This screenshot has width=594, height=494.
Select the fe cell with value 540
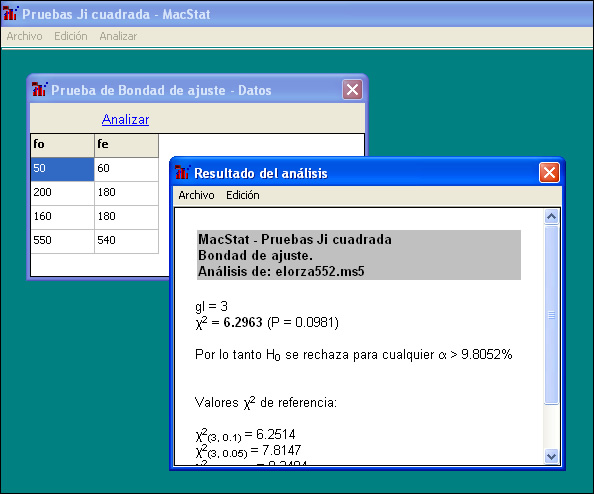click(x=127, y=241)
